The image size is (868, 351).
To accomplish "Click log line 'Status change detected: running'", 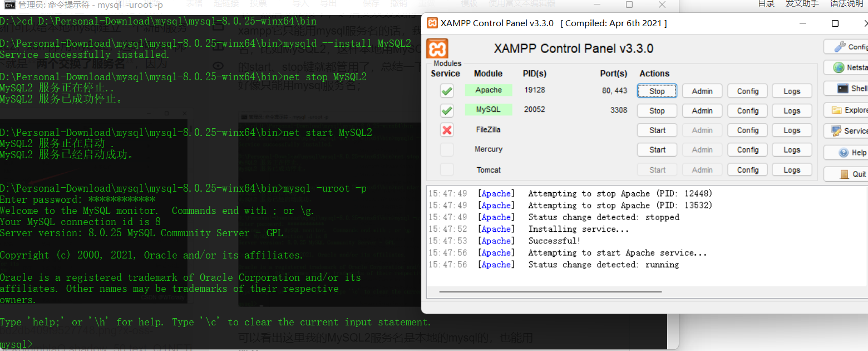I will pyautogui.click(x=604, y=265).
